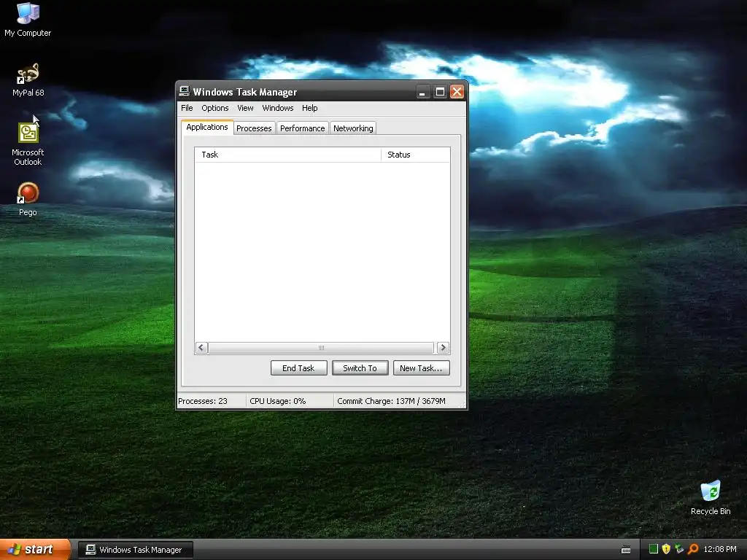Open the Windows menu
This screenshot has width=747, height=560.
278,108
